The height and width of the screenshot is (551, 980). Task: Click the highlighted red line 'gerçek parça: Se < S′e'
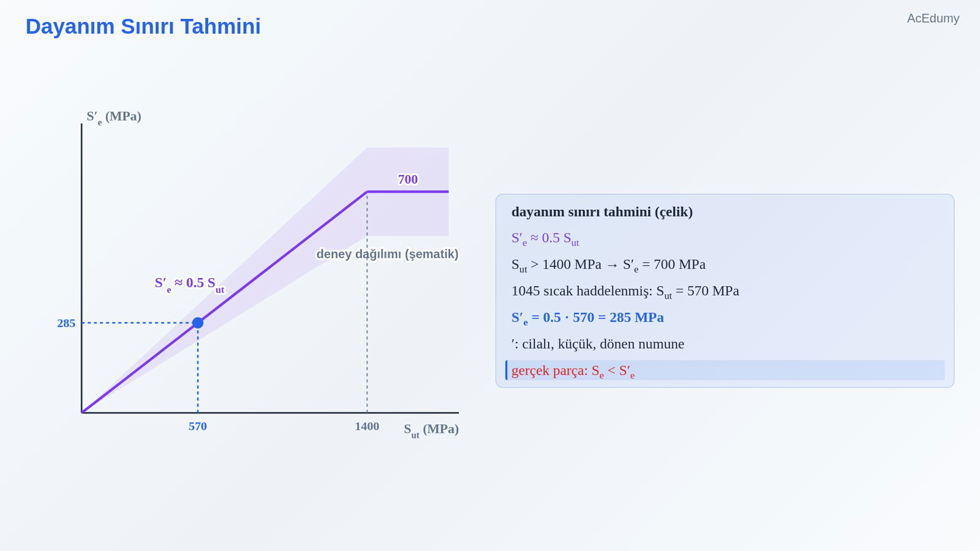click(725, 370)
